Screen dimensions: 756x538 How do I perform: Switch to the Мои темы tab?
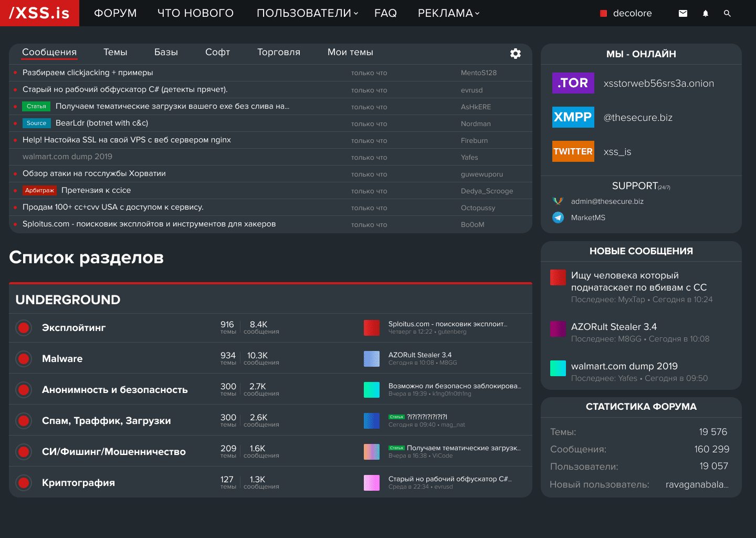(x=350, y=52)
